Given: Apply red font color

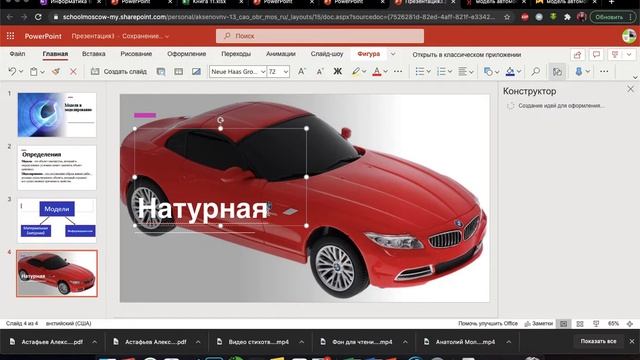Looking at the screenshot, I should coord(377,71).
